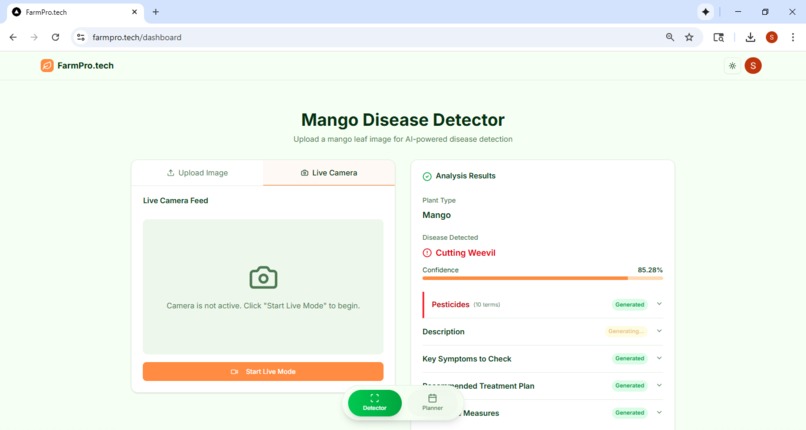Click the Generated badge beside Treatment Plan
Screen dimensions: 806x430
click(x=630, y=385)
